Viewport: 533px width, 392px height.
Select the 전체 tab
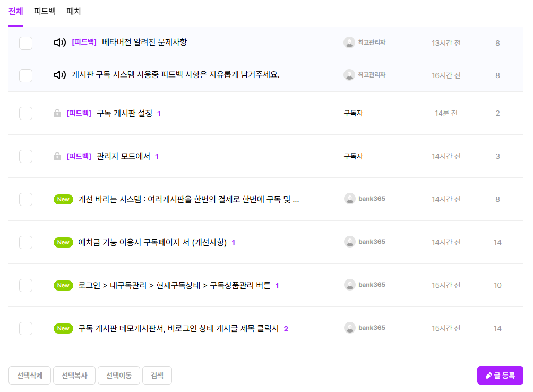16,11
